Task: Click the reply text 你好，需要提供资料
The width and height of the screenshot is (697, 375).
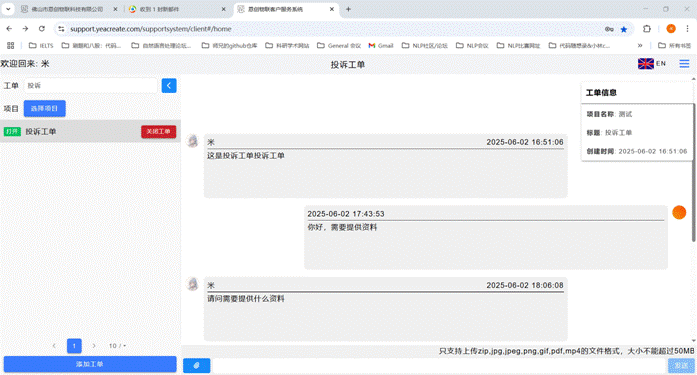Action: coord(342,227)
